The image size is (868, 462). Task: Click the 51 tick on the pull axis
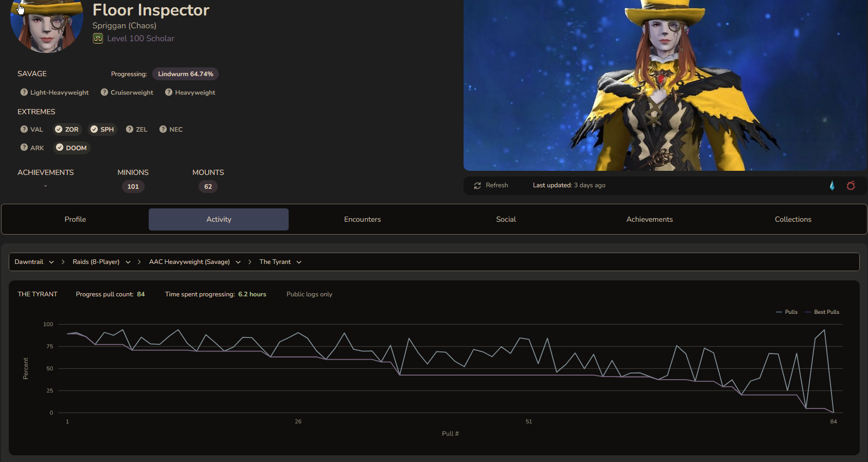tap(529, 421)
